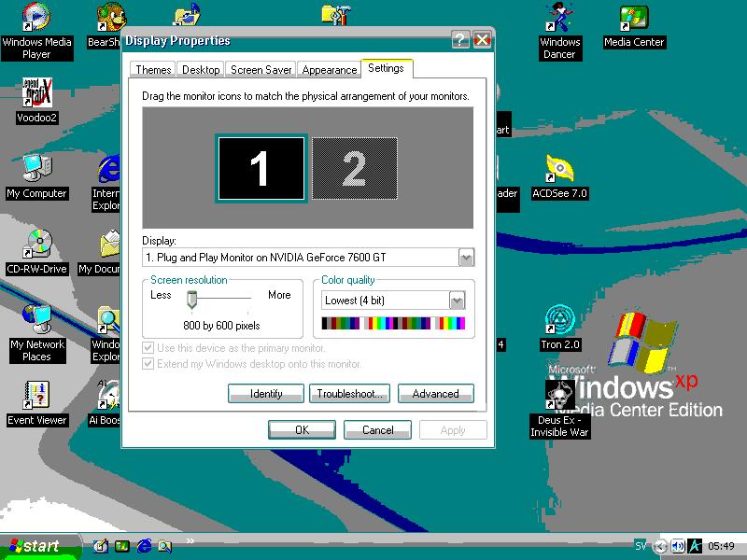Image resolution: width=747 pixels, height=560 pixels.
Task: Click the Screen resolution slider thumb
Action: (x=191, y=299)
